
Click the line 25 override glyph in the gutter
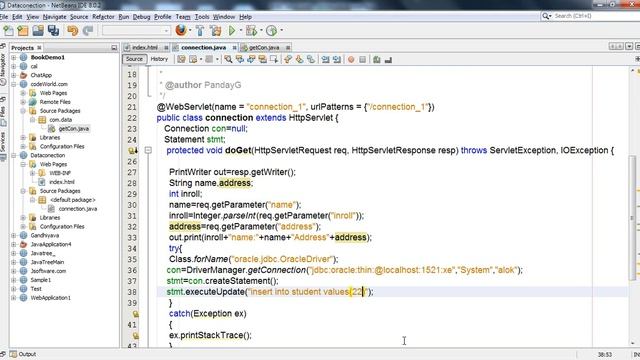click(133, 151)
